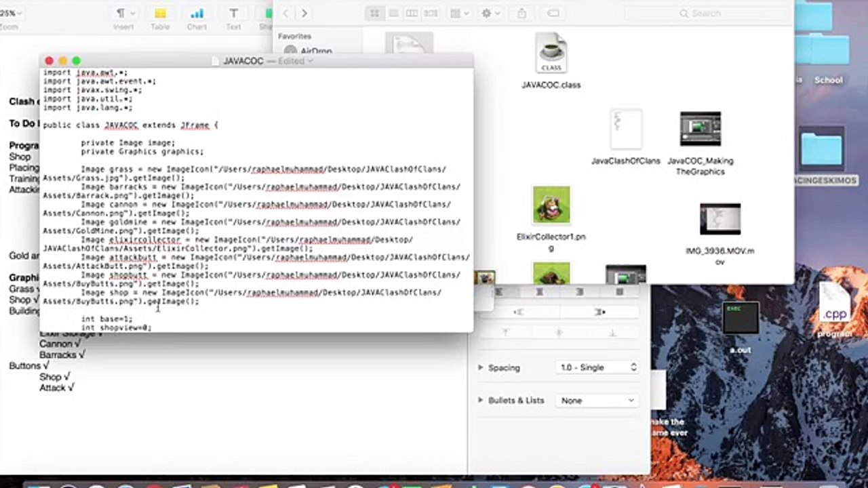Click 'Barracks √' in the Pages document
Image resolution: width=868 pixels, height=488 pixels.
(x=62, y=354)
